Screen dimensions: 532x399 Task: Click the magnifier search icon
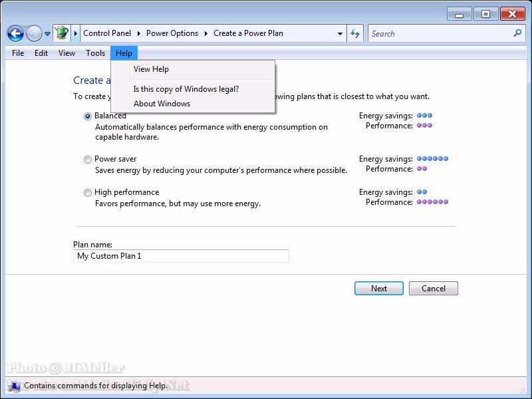[517, 33]
